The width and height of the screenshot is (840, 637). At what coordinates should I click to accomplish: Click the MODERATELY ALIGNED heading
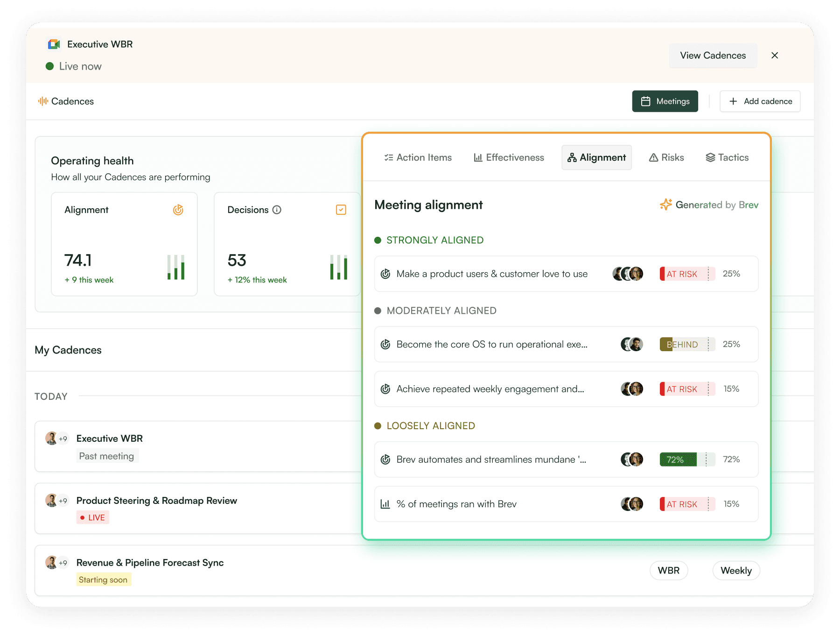pyautogui.click(x=441, y=311)
